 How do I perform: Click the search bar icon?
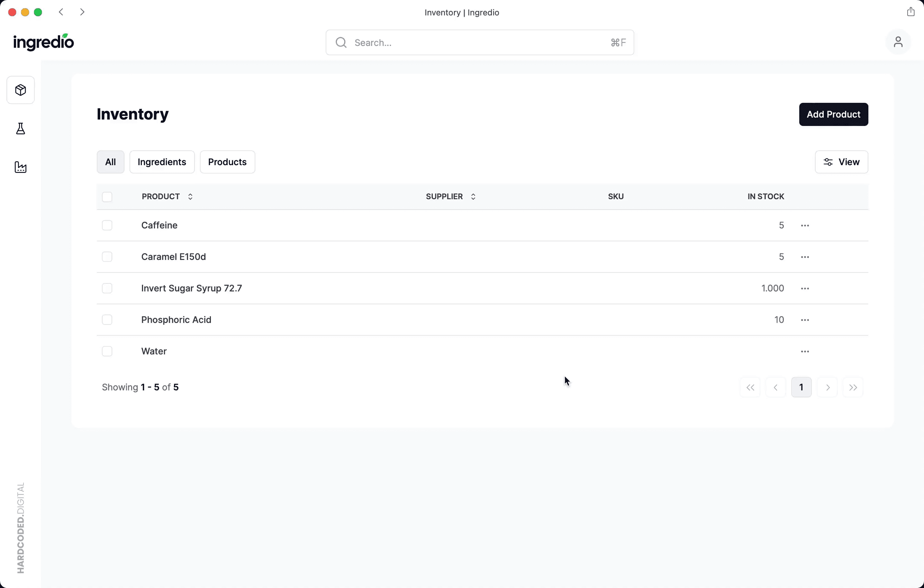point(341,42)
